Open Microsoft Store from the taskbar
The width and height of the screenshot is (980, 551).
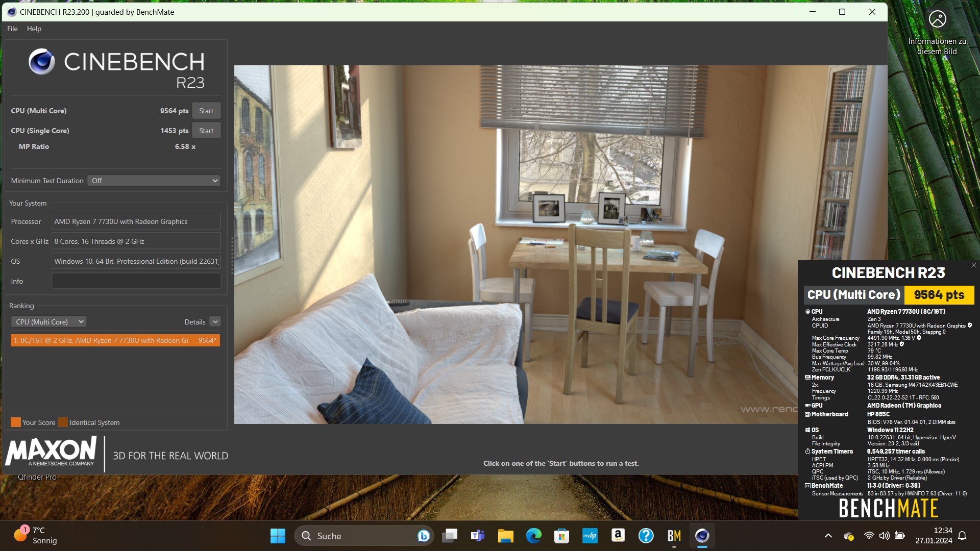pyautogui.click(x=562, y=536)
